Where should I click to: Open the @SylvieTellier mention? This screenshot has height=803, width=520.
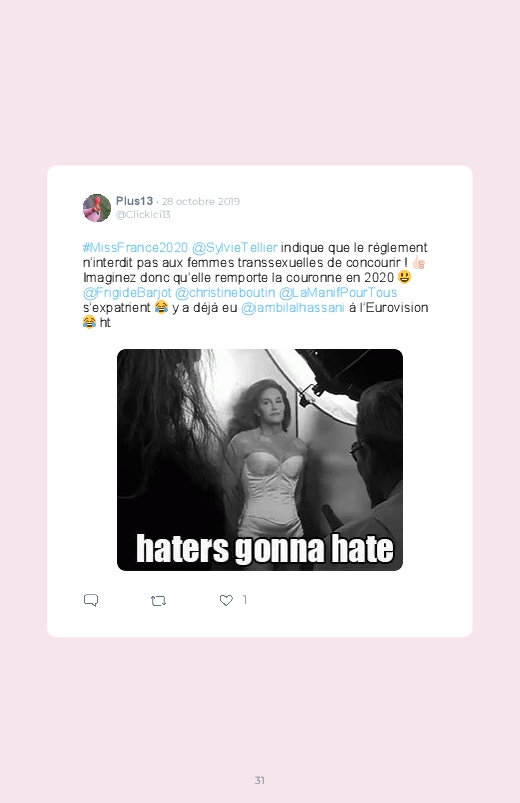tap(235, 248)
